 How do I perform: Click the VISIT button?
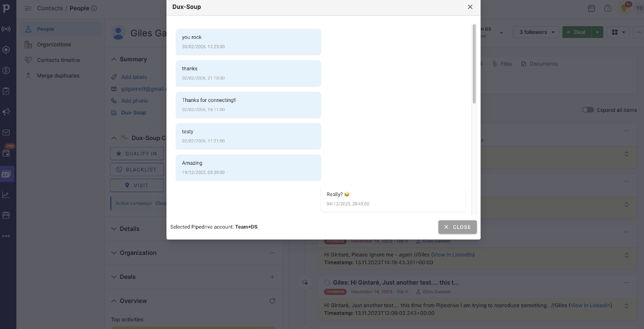tap(137, 185)
